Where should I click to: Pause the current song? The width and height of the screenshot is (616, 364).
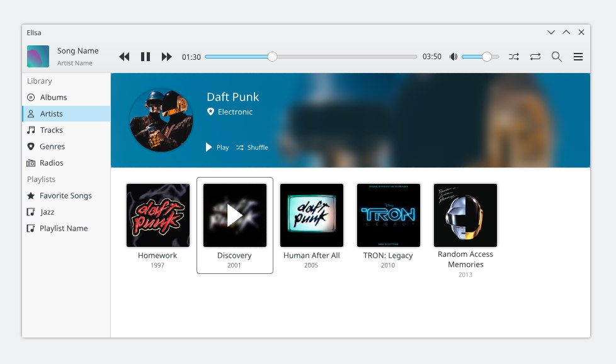click(x=145, y=57)
